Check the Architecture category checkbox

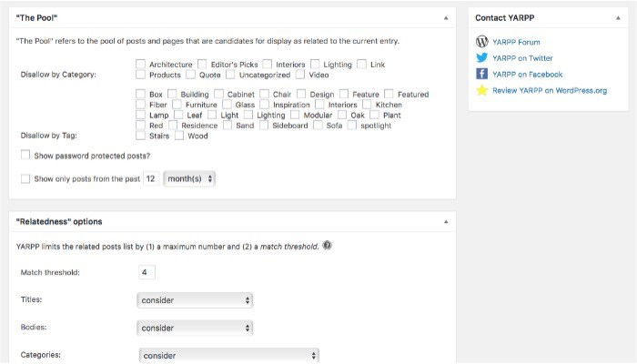141,65
